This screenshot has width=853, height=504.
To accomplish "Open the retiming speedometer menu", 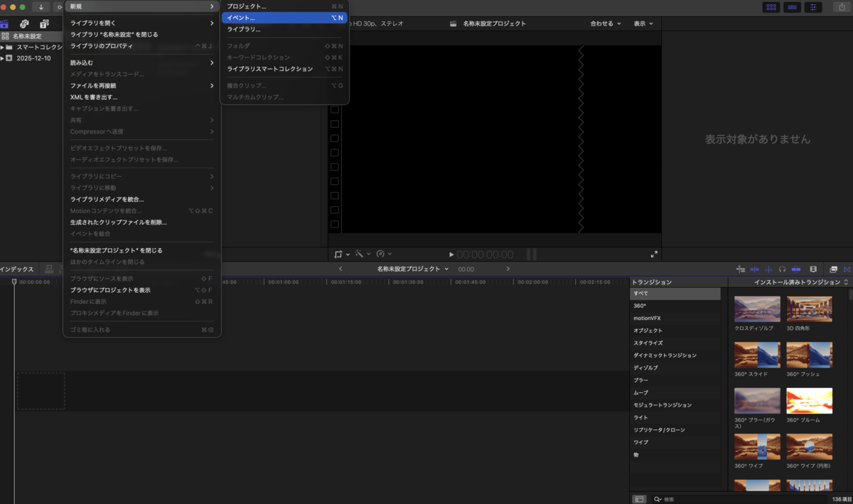I will [x=384, y=254].
